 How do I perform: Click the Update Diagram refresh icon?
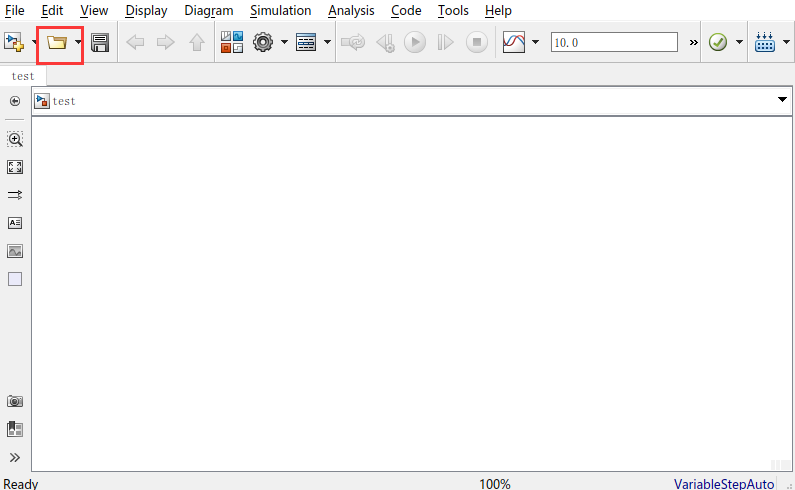click(x=353, y=42)
